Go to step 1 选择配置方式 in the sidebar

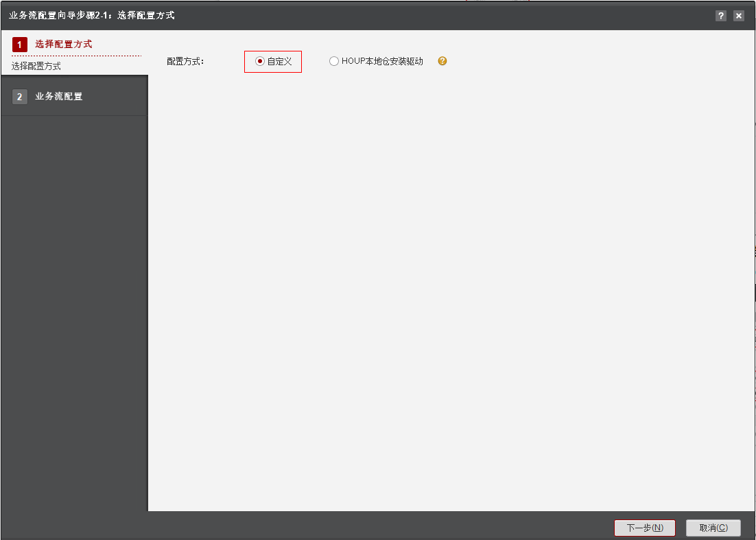64,45
